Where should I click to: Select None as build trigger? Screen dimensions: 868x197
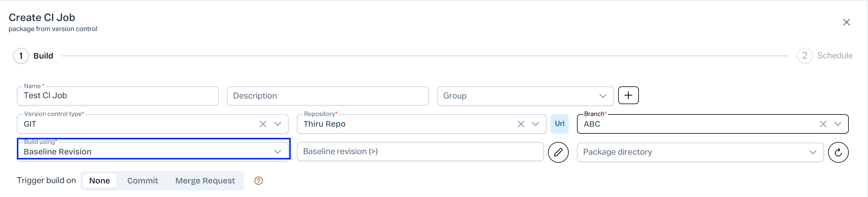pos(99,181)
